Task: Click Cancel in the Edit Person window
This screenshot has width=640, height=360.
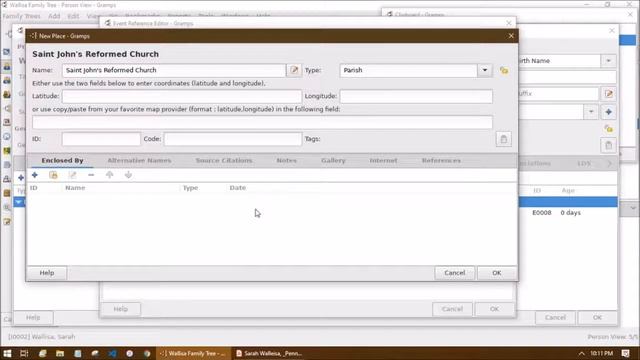Action: tap(555, 318)
